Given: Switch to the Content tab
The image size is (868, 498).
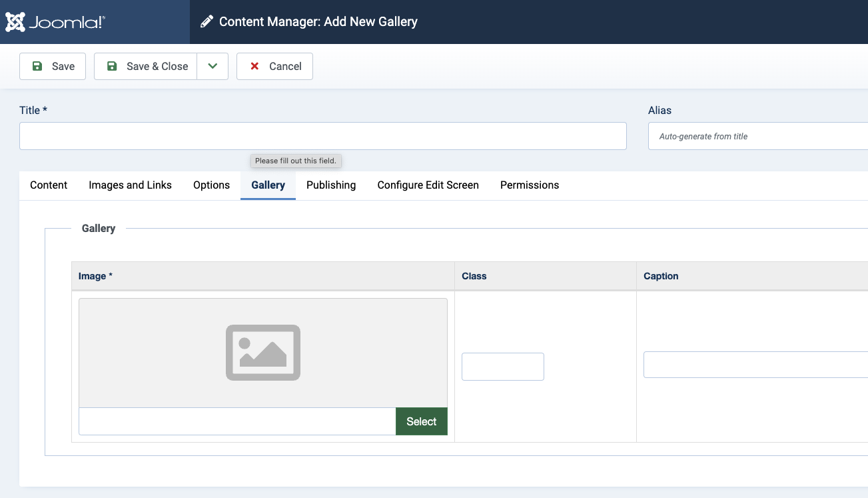Looking at the screenshot, I should (49, 185).
